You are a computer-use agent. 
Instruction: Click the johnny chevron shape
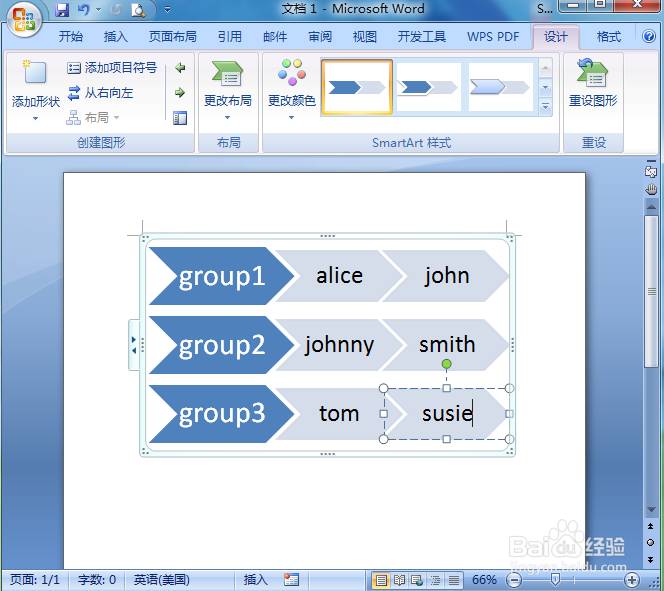pos(339,345)
